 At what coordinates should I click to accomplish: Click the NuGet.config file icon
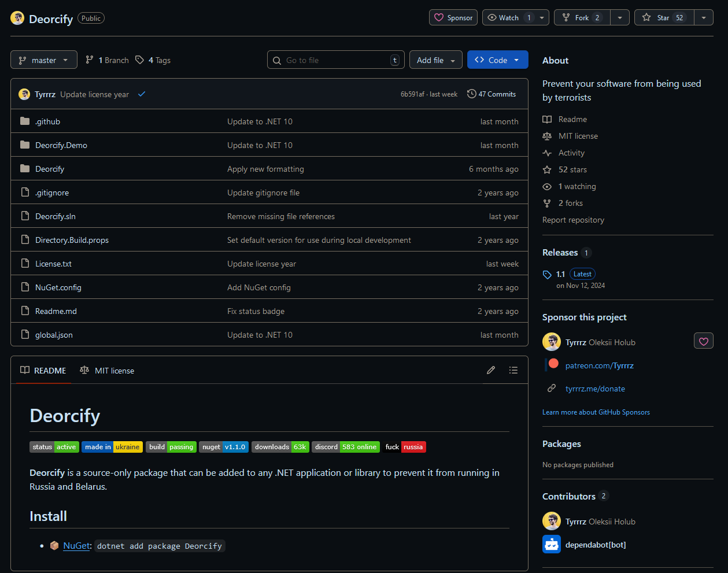pyautogui.click(x=25, y=287)
